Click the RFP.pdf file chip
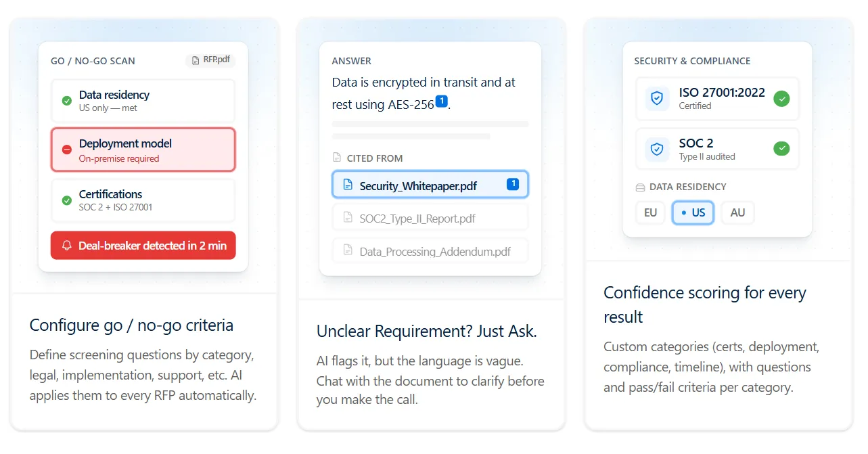The image size is (868, 454). [x=210, y=60]
